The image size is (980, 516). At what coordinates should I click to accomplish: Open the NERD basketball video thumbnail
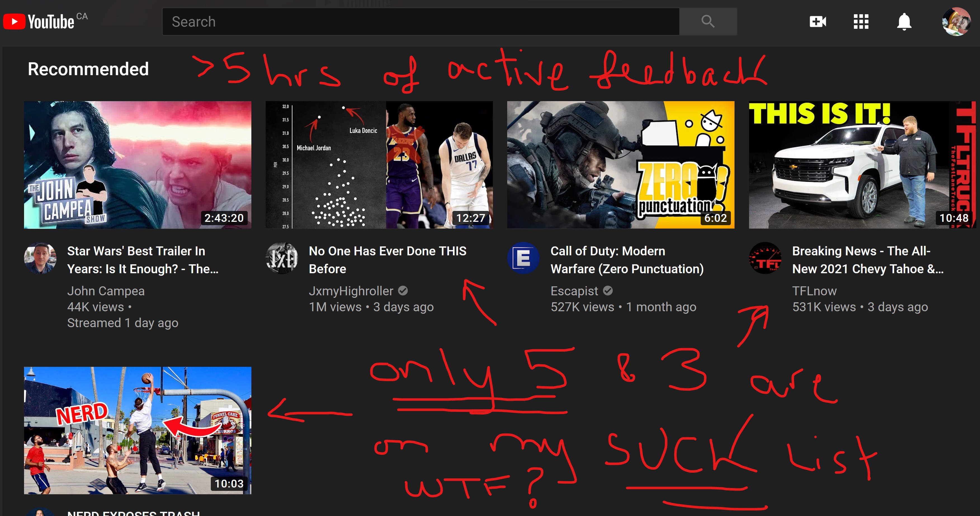tap(138, 431)
